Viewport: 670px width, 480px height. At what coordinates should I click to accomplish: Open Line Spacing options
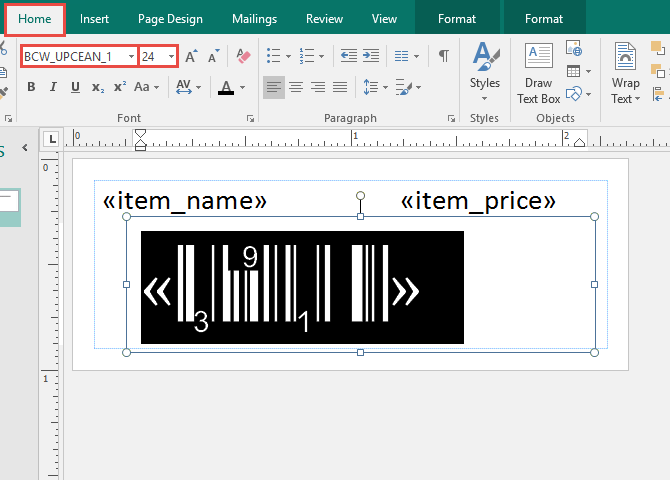tap(375, 87)
